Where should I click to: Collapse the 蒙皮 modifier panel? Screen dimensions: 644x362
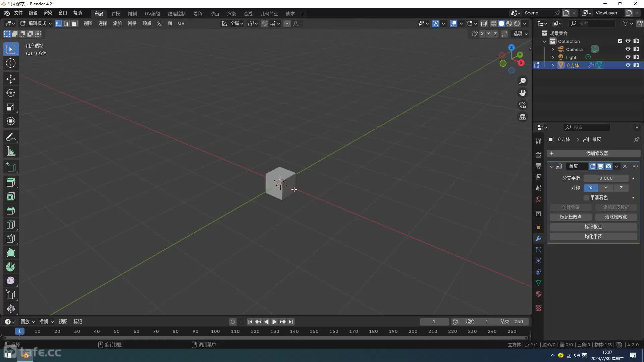(552, 166)
